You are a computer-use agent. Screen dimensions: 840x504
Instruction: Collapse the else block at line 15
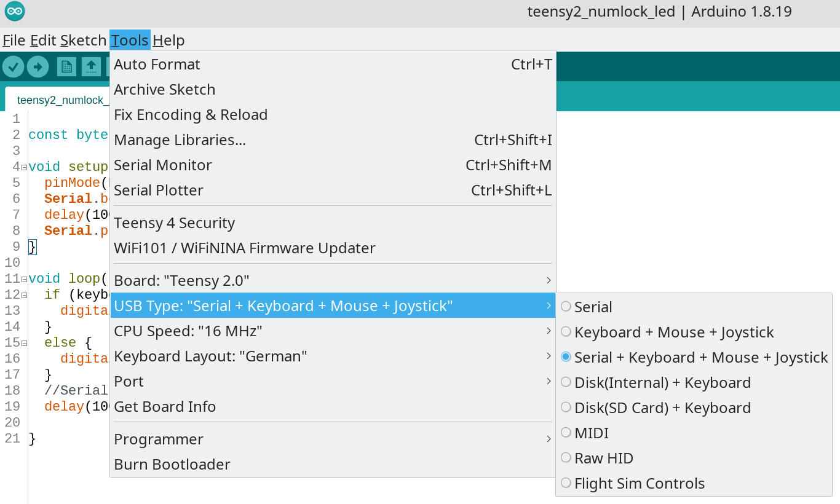(x=24, y=343)
